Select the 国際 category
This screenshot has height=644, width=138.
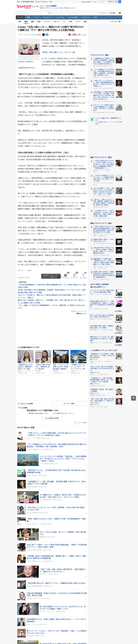pyautogui.click(x=32, y=21)
